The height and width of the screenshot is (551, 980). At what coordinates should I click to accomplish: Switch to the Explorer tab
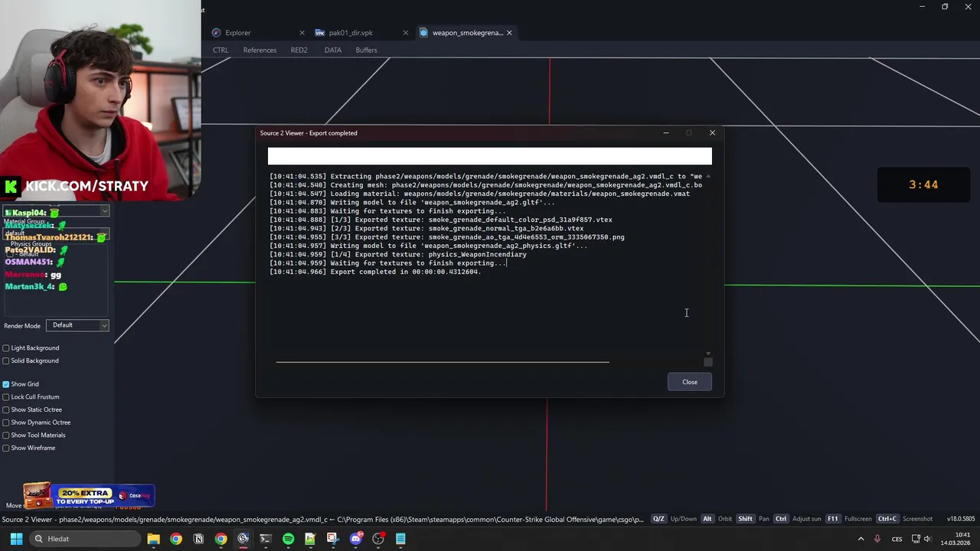[x=237, y=33]
